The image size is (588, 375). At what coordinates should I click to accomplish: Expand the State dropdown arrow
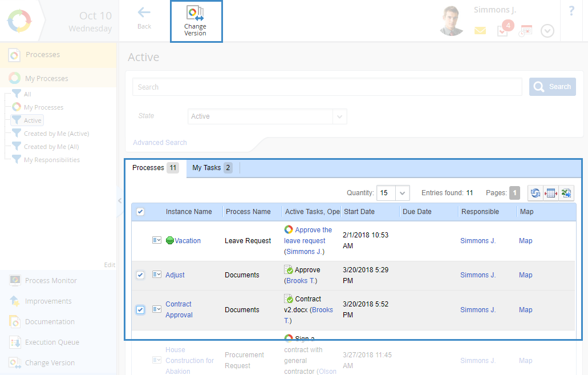[340, 116]
